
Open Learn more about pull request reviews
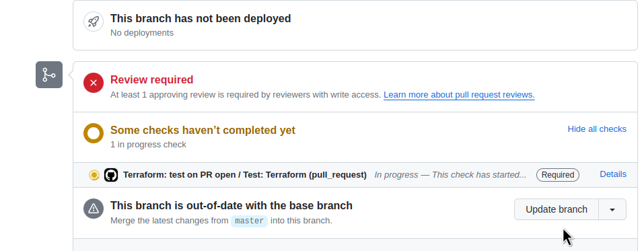point(459,95)
